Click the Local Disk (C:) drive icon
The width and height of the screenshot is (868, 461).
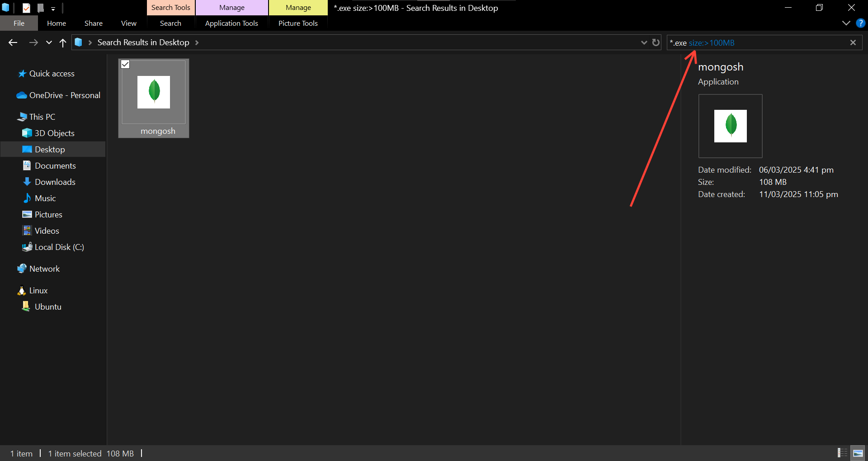click(27, 247)
